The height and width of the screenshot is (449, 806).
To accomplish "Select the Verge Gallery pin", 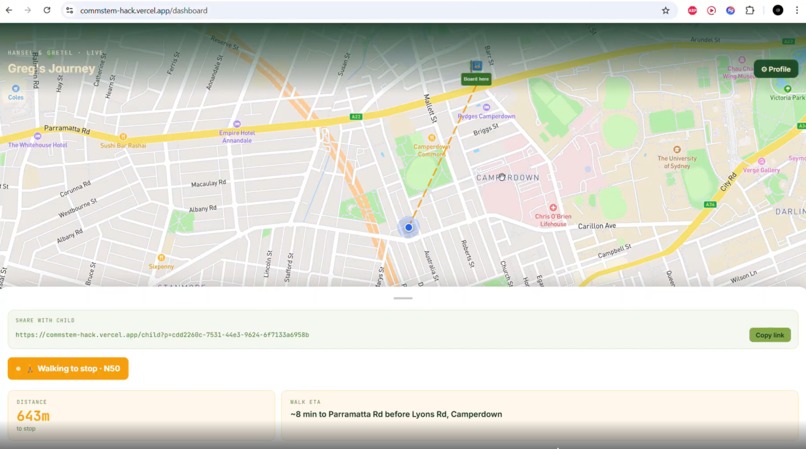I will [x=761, y=161].
